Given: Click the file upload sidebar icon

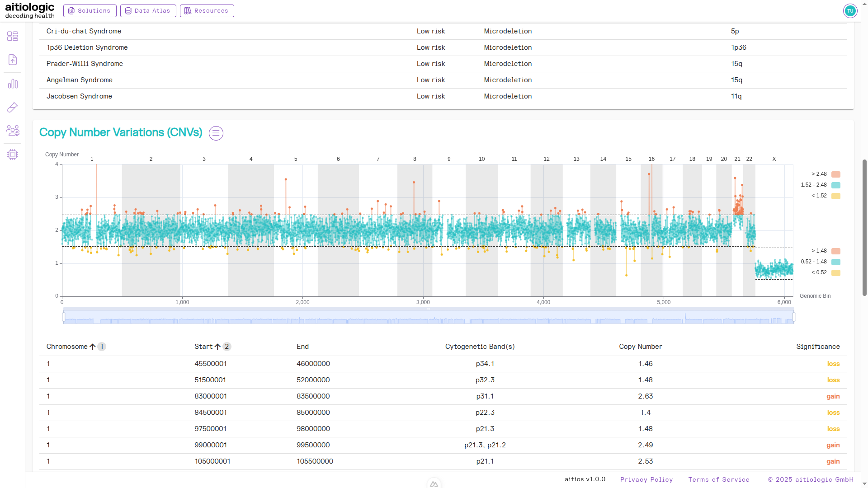Looking at the screenshot, I should 13,60.
